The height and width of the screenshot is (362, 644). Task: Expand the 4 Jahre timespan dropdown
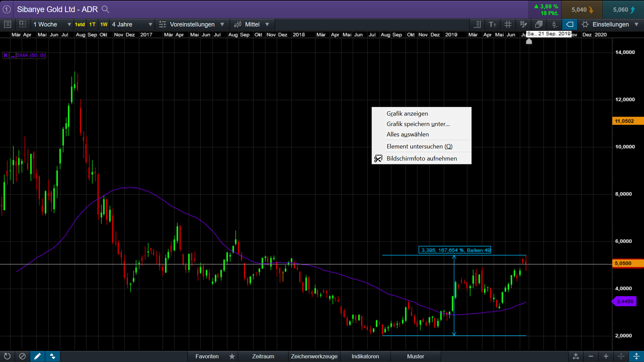pos(132,24)
